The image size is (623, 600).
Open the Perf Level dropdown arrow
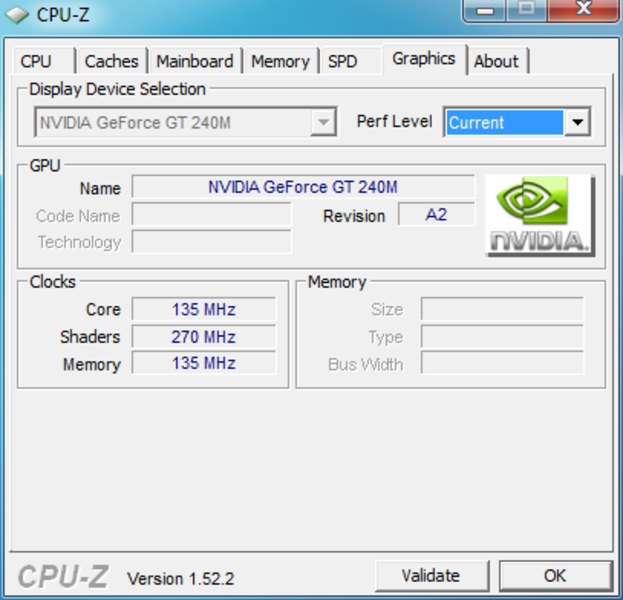pos(577,122)
